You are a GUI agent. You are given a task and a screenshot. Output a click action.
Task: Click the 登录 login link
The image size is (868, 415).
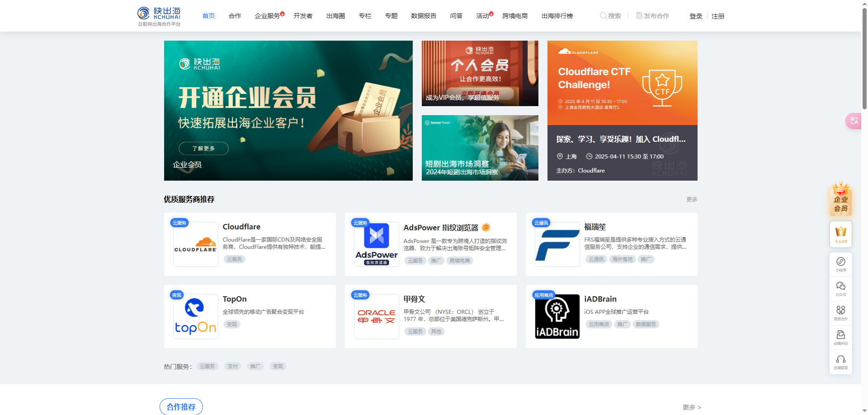pyautogui.click(x=695, y=16)
